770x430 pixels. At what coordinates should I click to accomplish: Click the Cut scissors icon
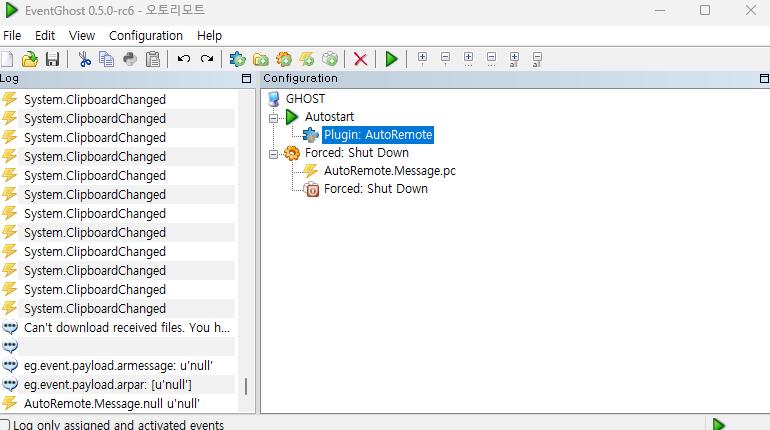(x=84, y=59)
